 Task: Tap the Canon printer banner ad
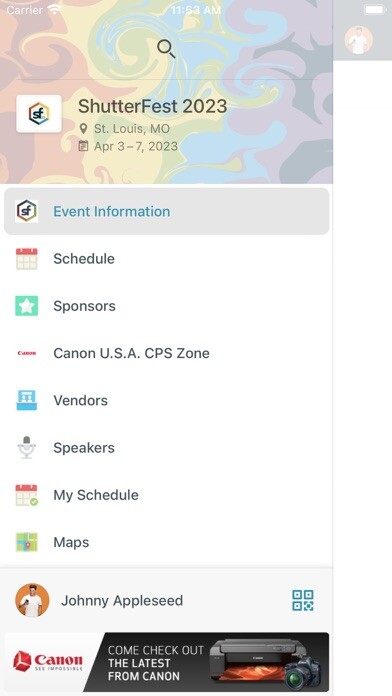tap(166, 662)
